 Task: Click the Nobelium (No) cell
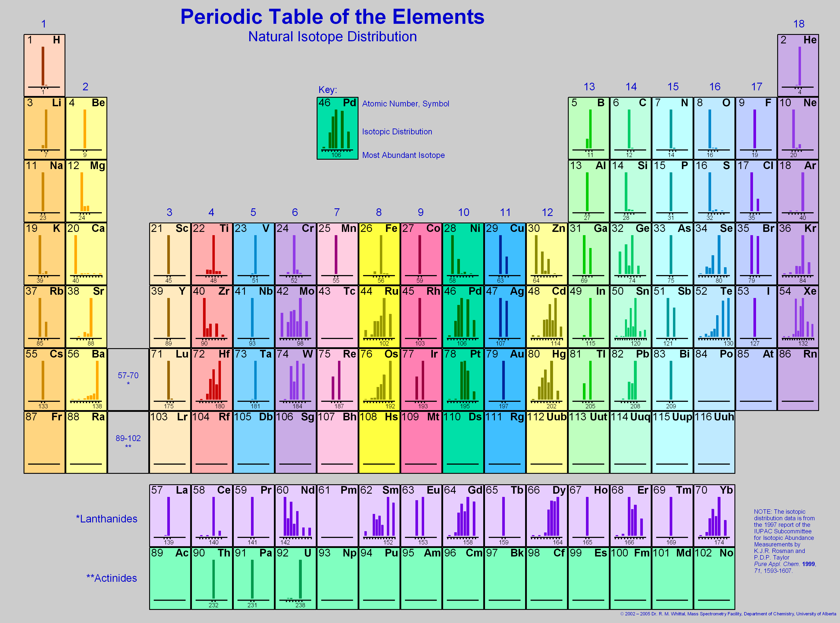[x=714, y=578]
